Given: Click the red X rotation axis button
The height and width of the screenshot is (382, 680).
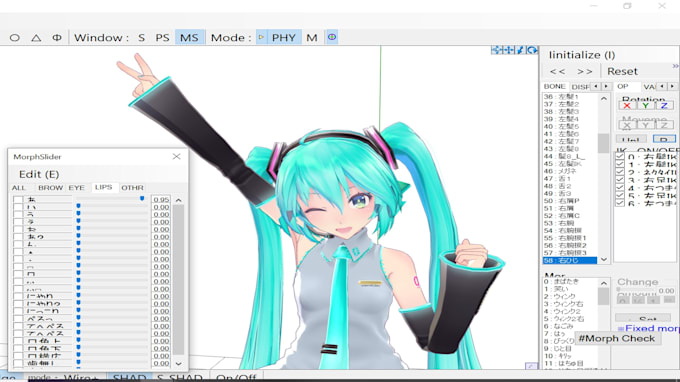Looking at the screenshot, I should pos(627,105).
